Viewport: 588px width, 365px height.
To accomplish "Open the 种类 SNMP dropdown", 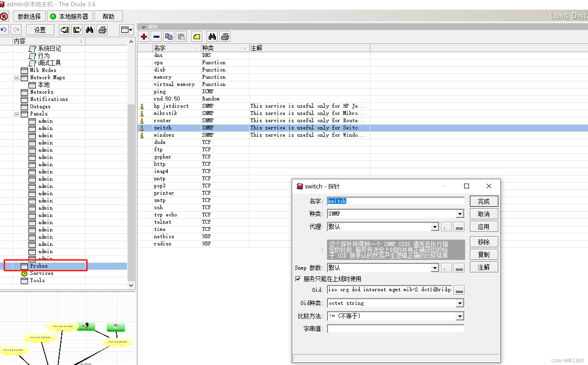I will (x=460, y=214).
